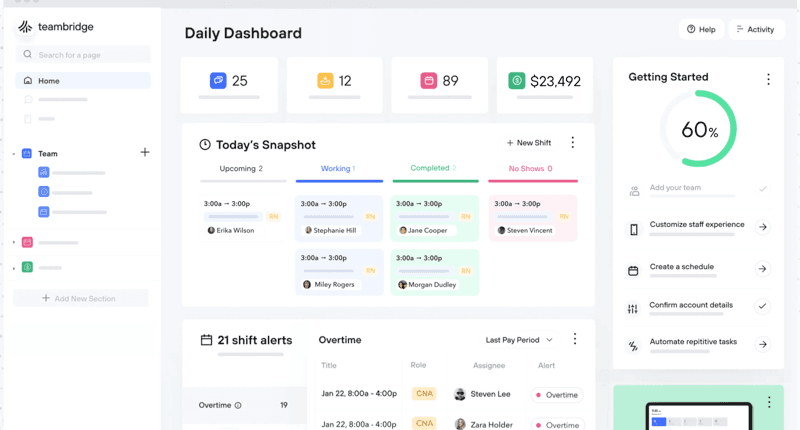Open Customize staff experience arrow
This screenshot has height=430, width=800.
[x=763, y=227]
